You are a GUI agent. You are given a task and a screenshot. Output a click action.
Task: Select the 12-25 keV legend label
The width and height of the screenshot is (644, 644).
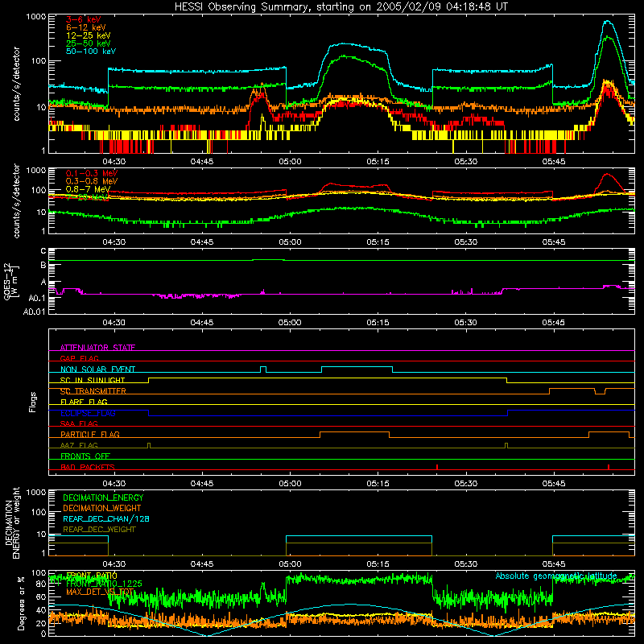click(88, 35)
